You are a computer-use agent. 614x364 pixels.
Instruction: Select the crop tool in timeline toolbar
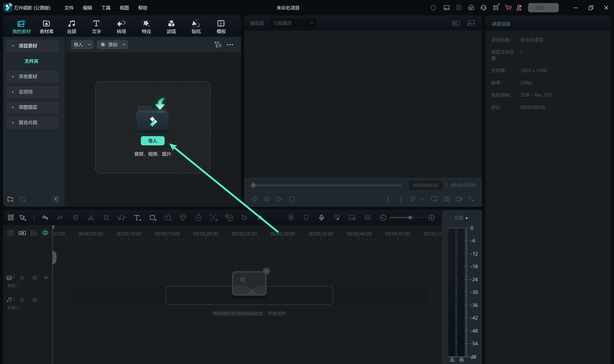click(x=106, y=217)
